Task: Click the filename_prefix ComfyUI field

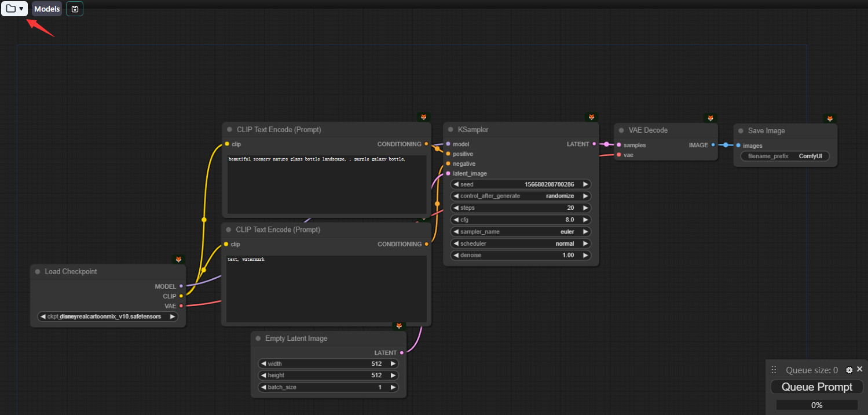Action: (785, 156)
